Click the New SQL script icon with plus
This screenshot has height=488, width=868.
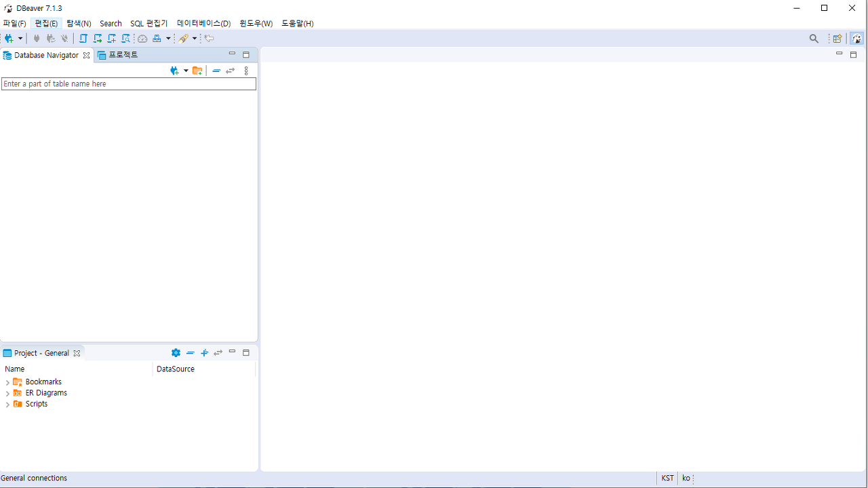pyautogui.click(x=112, y=39)
